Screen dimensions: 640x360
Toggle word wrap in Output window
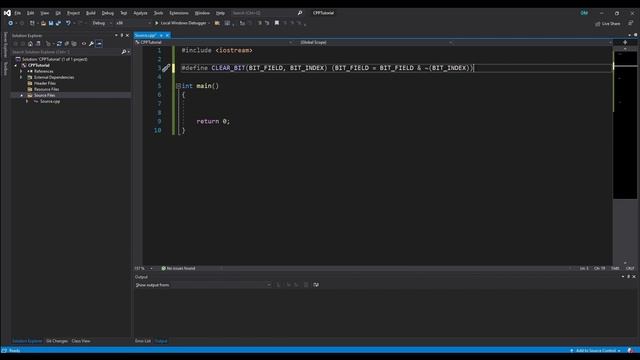point(316,285)
